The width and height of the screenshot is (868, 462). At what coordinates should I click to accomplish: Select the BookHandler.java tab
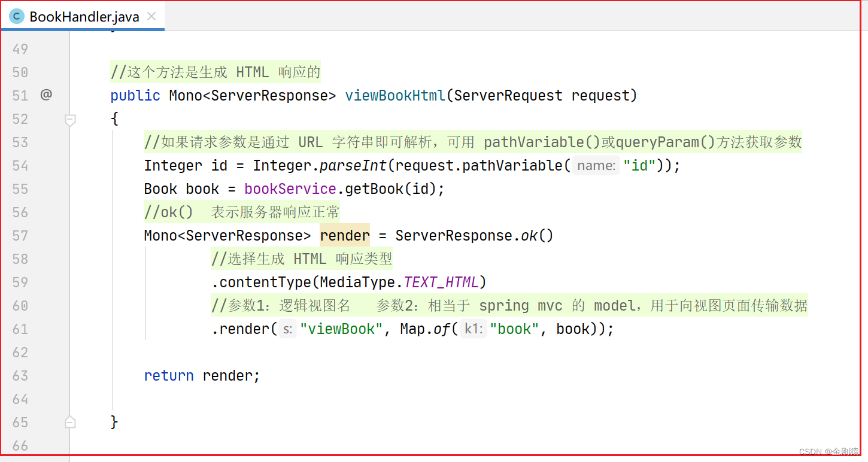pos(83,16)
